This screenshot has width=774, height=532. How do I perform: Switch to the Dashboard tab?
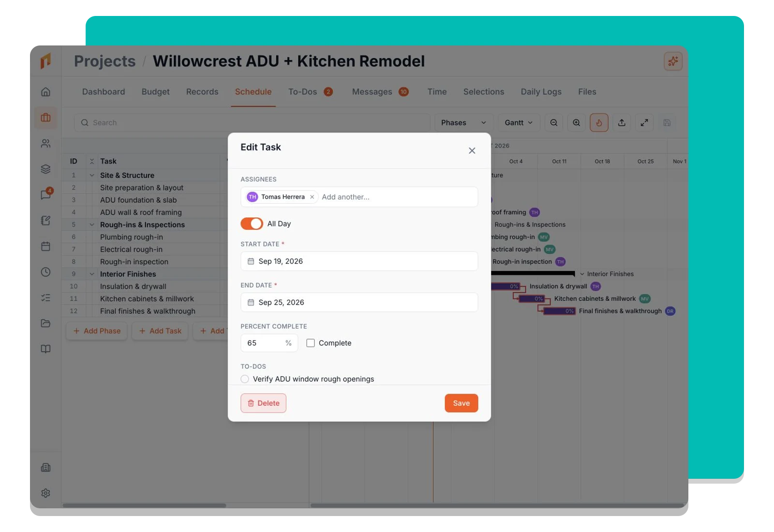click(104, 92)
